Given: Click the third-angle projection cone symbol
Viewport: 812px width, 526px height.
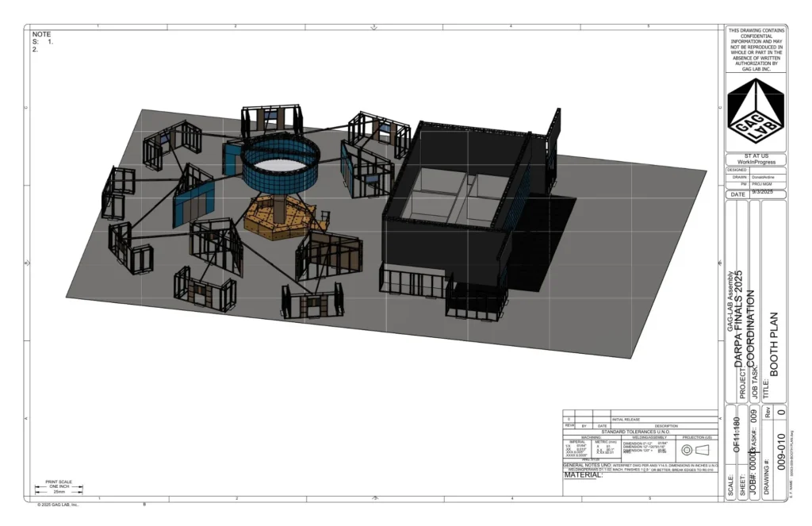Looking at the screenshot, I should tap(702, 450).
